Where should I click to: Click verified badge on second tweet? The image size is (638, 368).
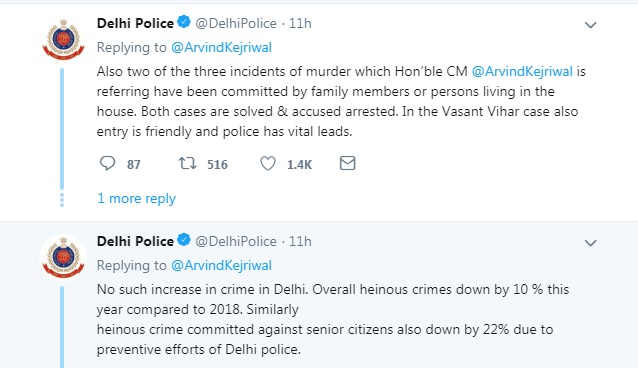[x=184, y=240]
